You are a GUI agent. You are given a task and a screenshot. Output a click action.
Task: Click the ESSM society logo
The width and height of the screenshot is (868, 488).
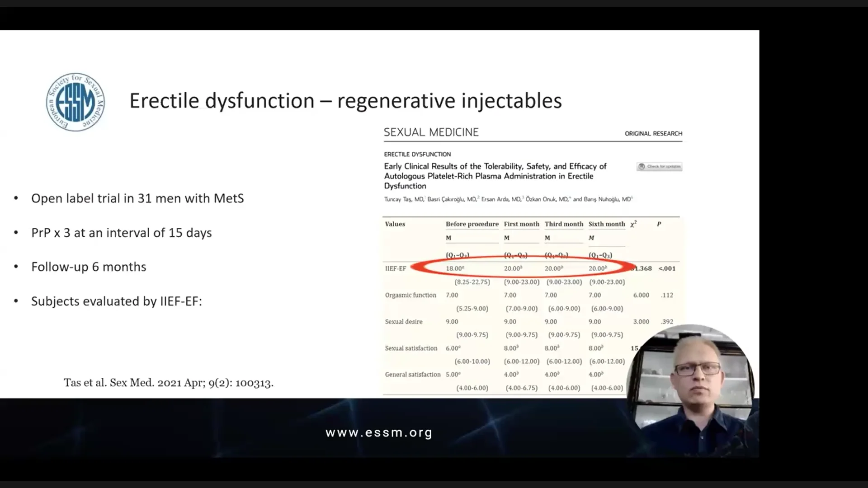(75, 102)
